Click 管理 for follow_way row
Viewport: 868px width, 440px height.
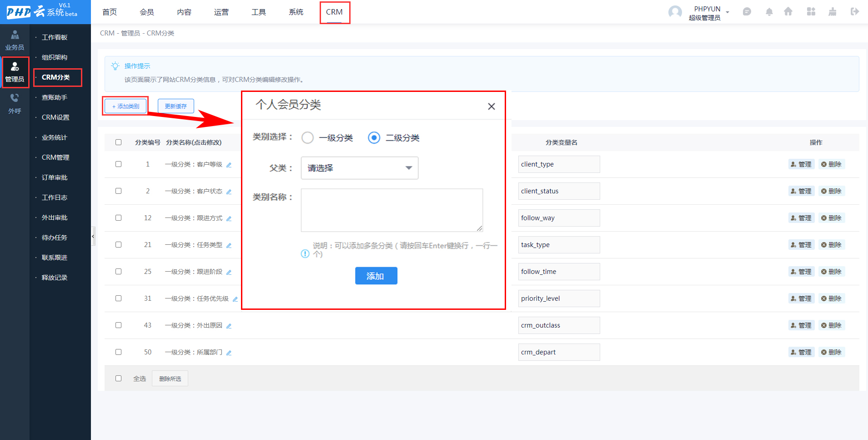pyautogui.click(x=801, y=218)
